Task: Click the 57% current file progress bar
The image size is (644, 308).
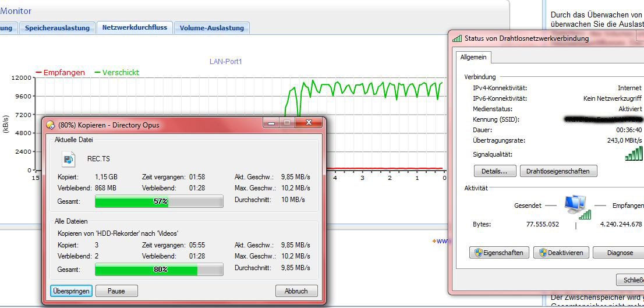Action: coord(159,201)
